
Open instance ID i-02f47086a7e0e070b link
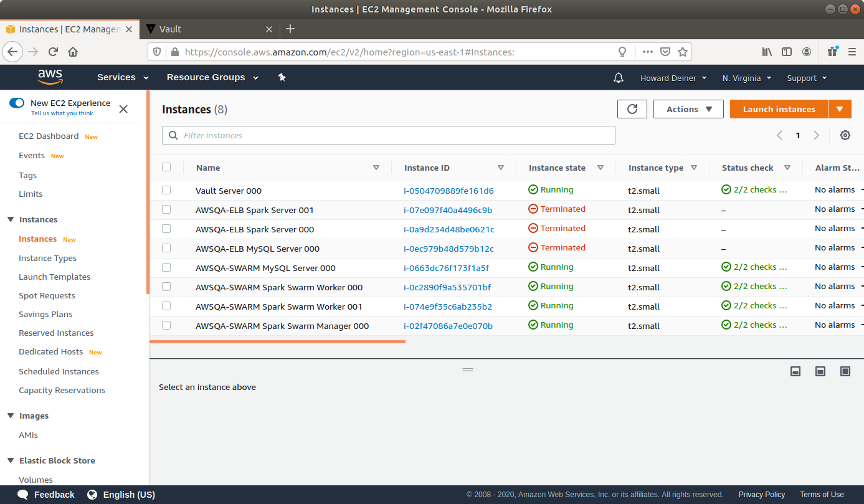448,326
